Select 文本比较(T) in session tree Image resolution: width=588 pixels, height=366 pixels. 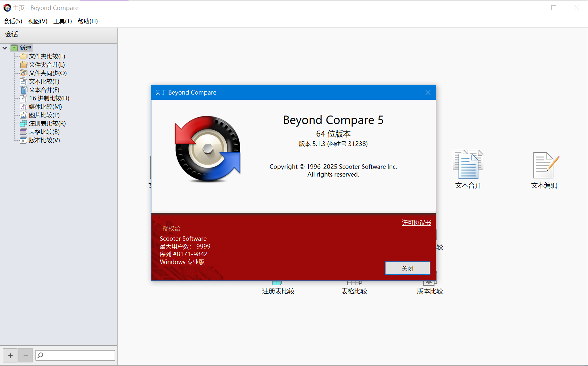click(44, 82)
